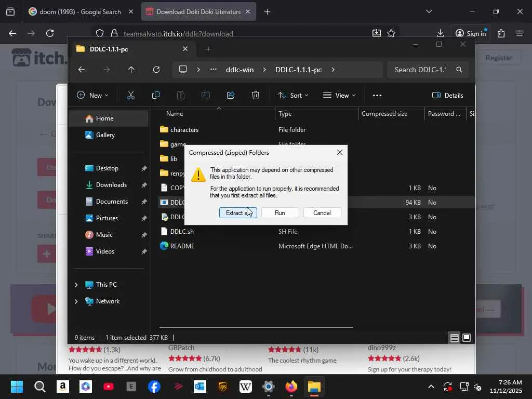The width and height of the screenshot is (532, 399).
Task: Close the DDLC-1.1.1-pc Explorer tab
Action: click(185, 49)
